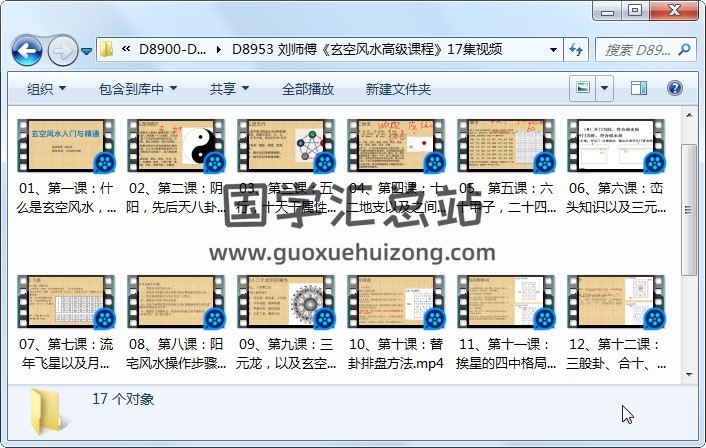Refresh the folder with the refresh icon
The image size is (706, 448).
tap(576, 50)
